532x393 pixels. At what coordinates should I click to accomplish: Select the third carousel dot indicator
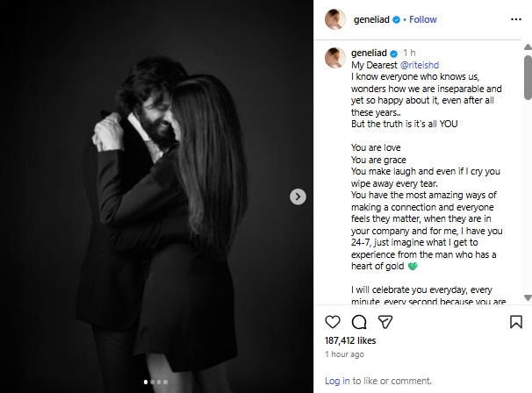pos(159,382)
